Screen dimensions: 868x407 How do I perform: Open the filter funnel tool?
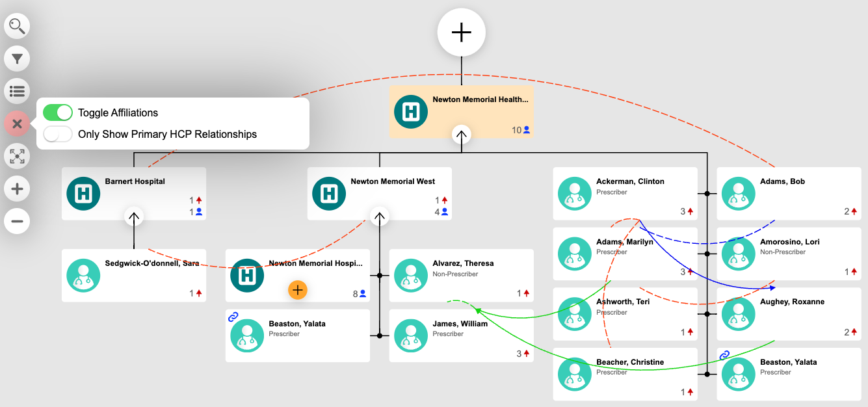[x=17, y=59]
